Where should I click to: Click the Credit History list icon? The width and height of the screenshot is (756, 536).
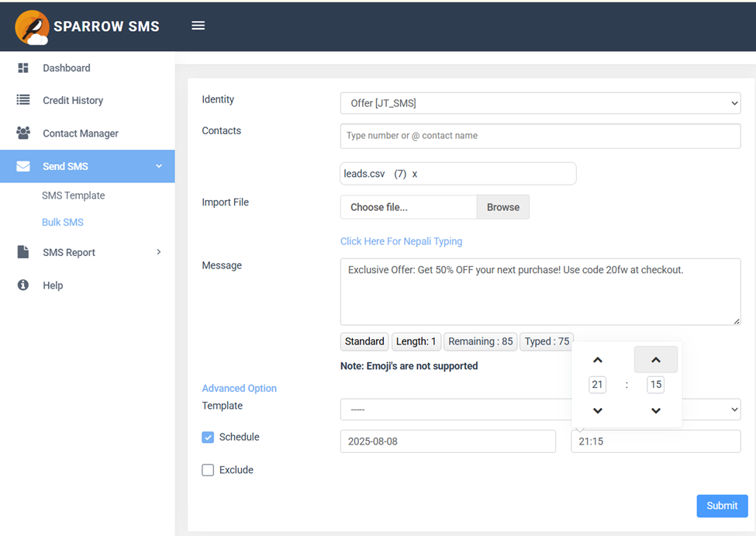23,100
